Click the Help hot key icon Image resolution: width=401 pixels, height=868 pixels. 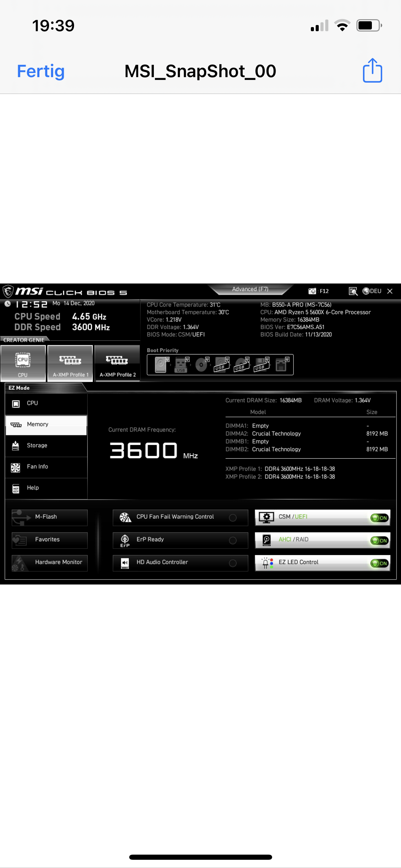coord(16,489)
